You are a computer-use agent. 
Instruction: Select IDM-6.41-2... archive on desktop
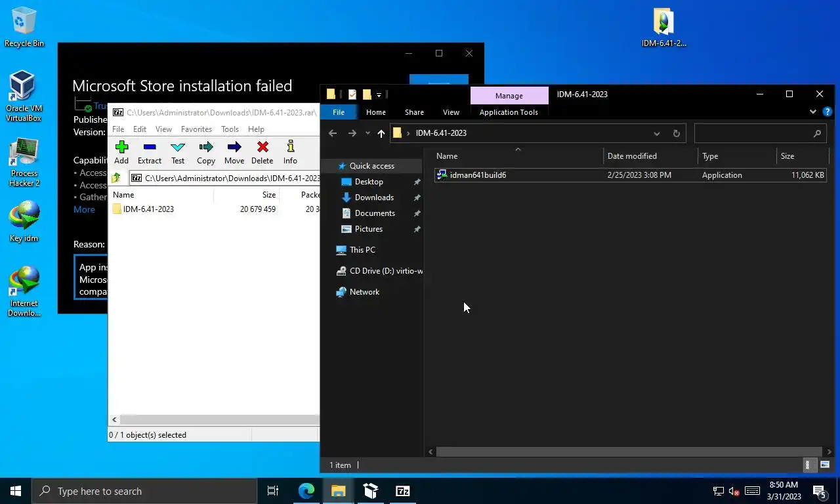(x=663, y=27)
